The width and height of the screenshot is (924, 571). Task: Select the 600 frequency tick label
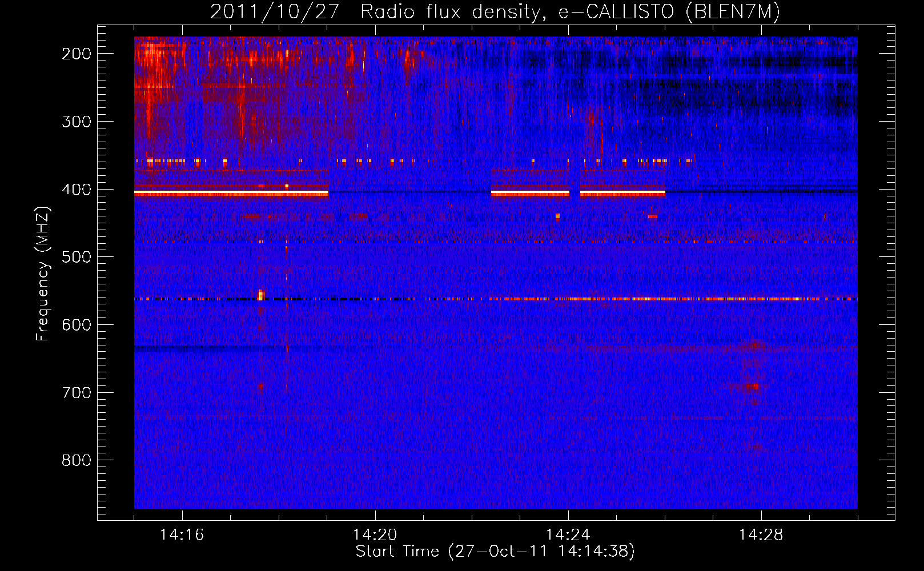tap(76, 325)
